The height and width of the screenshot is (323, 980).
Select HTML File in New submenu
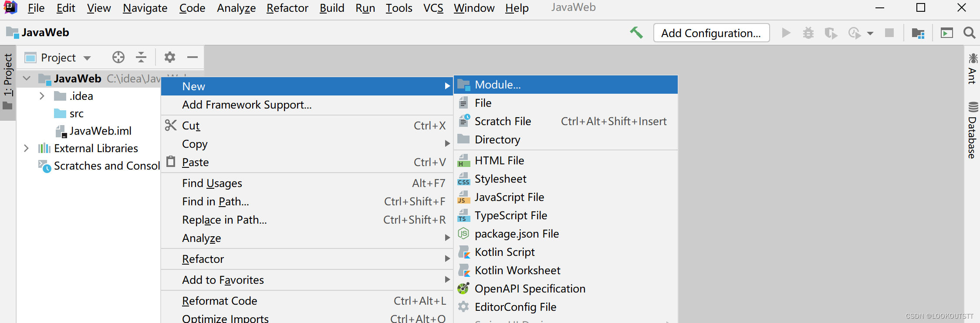(x=566, y=160)
